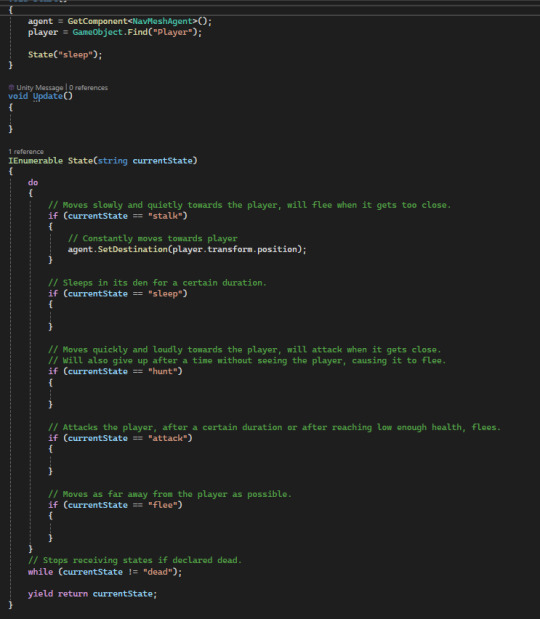Click the "Player" string literal
540x619 pixels.
tap(172, 32)
